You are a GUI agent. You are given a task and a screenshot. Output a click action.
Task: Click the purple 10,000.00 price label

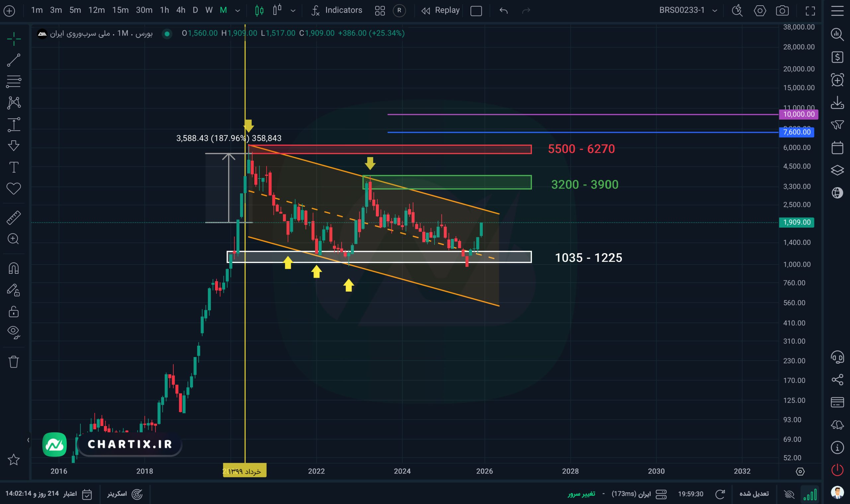(798, 114)
